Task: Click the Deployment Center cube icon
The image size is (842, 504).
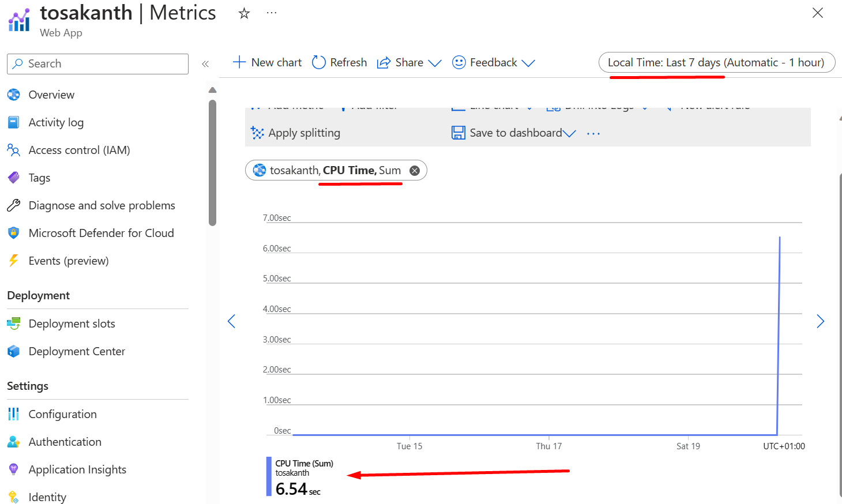Action: [x=14, y=351]
